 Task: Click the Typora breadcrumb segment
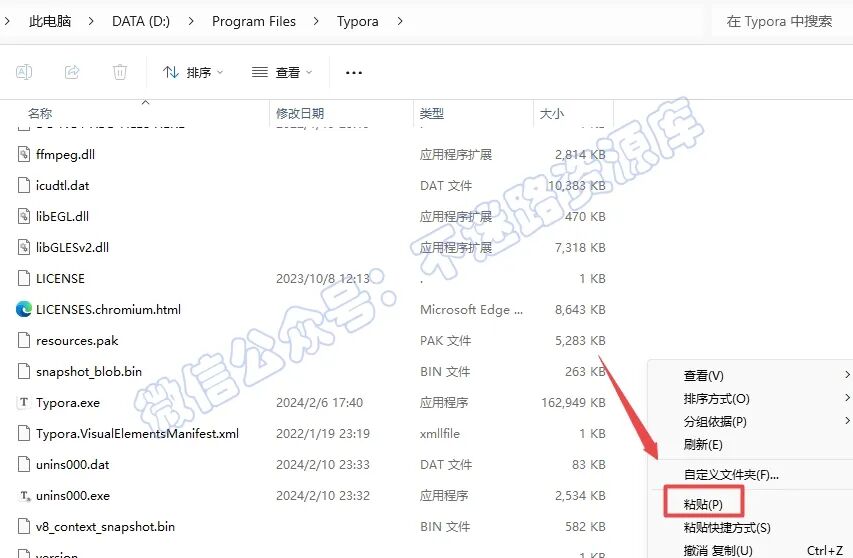(357, 21)
